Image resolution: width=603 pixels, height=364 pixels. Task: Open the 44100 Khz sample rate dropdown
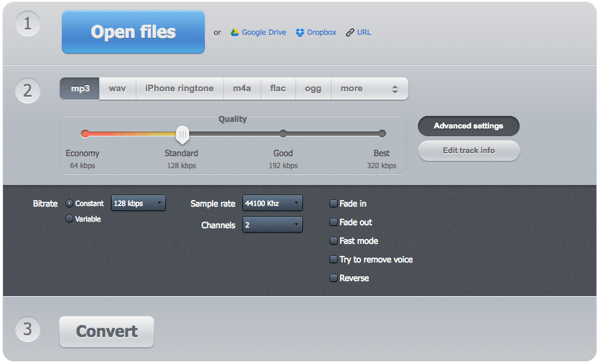(x=272, y=202)
